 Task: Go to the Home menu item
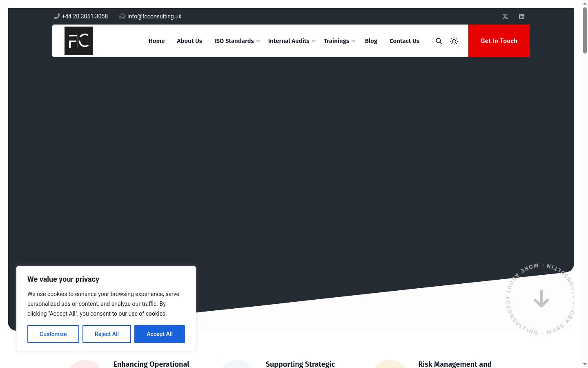(x=156, y=41)
